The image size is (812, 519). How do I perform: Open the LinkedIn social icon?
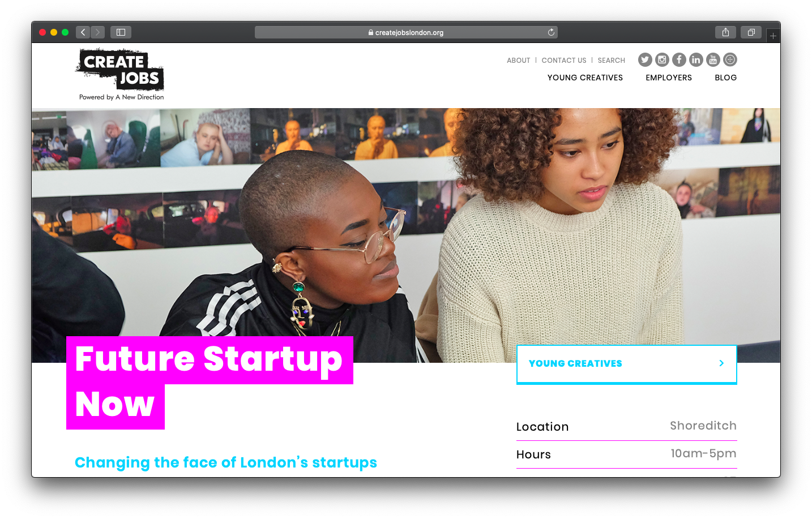point(696,59)
